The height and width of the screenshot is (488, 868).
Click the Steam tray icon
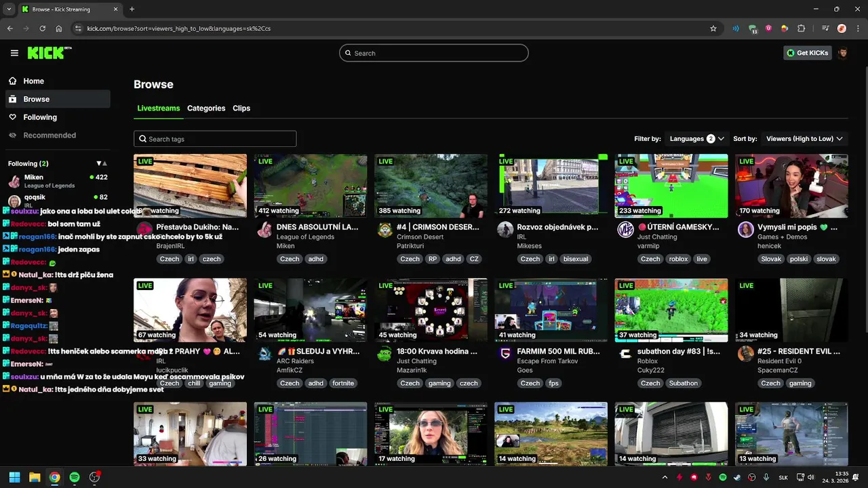737,477
